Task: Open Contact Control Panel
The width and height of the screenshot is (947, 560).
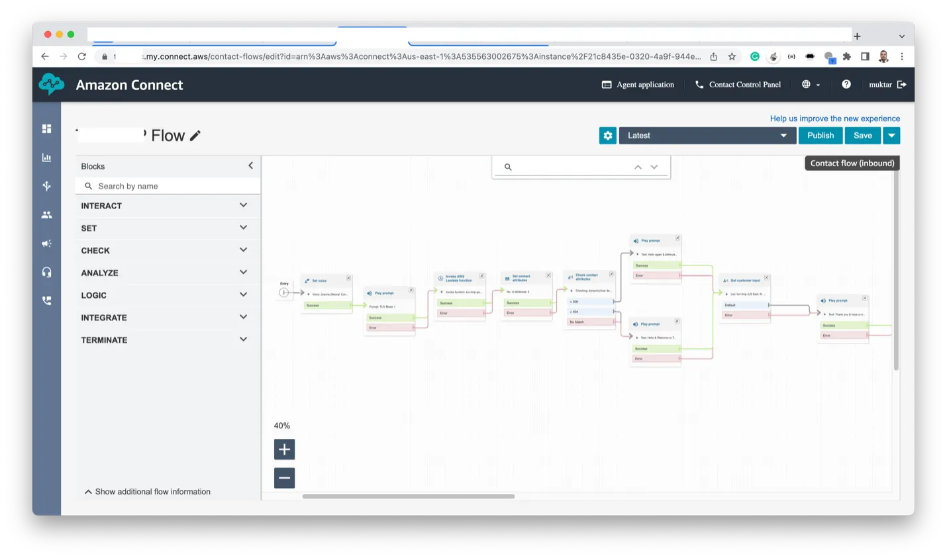Action: pyautogui.click(x=738, y=85)
